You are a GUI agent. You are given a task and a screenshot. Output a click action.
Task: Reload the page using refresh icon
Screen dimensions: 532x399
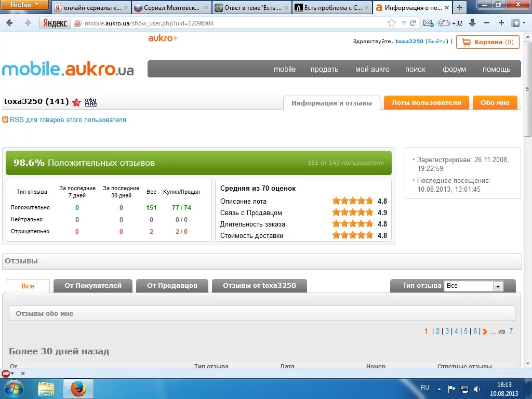413,23
